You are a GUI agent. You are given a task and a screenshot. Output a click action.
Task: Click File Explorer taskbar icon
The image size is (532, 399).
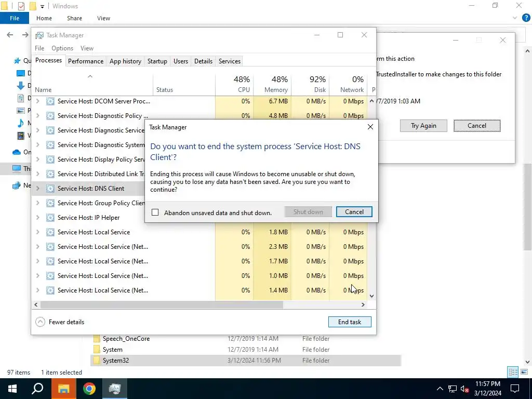(x=63, y=389)
